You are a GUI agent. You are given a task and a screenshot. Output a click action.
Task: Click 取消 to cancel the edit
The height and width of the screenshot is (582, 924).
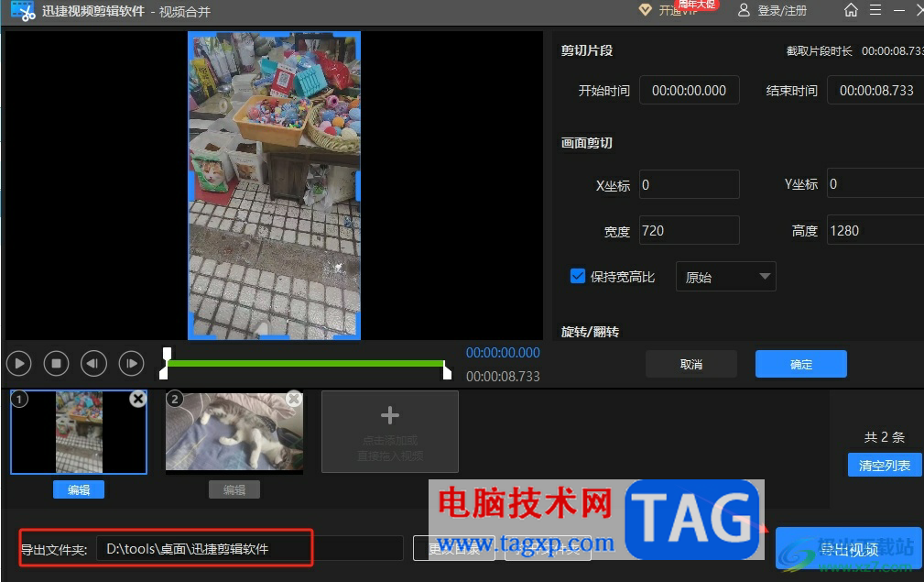691,364
